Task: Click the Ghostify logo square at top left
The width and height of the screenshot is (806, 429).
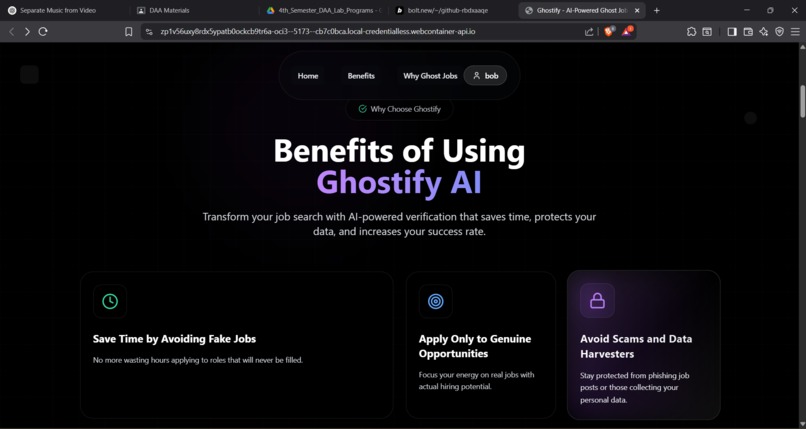Action: (29, 74)
